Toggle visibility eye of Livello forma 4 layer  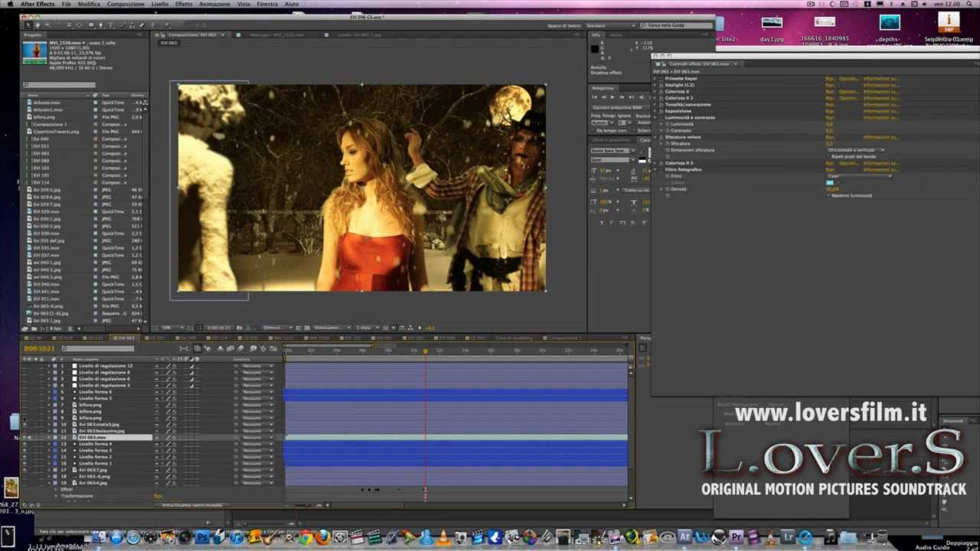tap(24, 444)
